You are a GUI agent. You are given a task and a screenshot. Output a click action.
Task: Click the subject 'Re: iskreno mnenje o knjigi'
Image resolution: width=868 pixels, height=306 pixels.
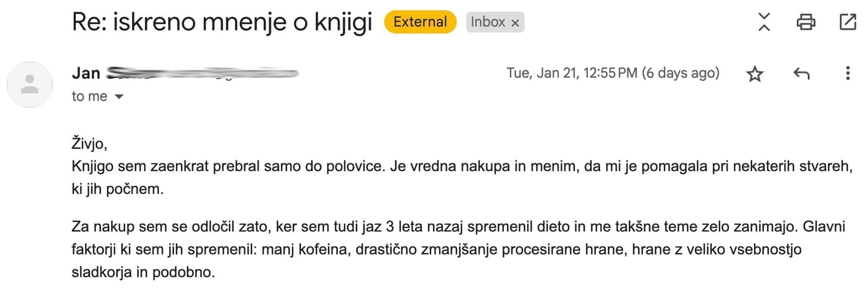coord(222,23)
